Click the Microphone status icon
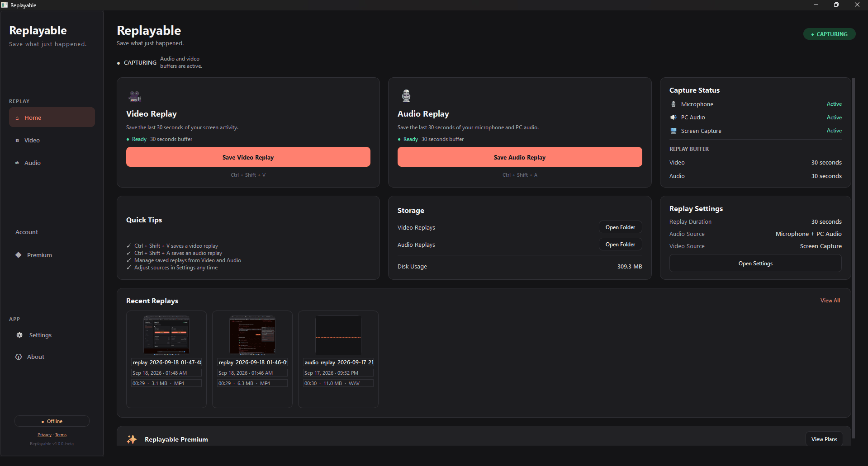This screenshot has height=466, width=868. pos(674,104)
